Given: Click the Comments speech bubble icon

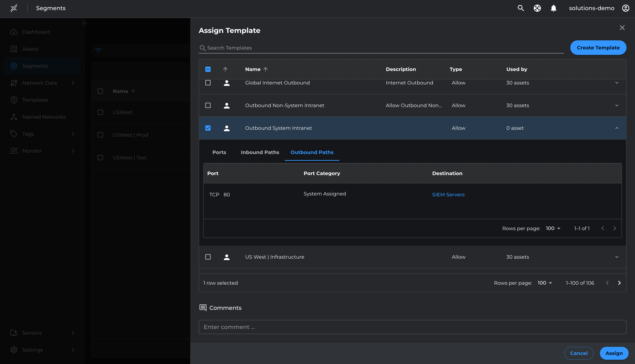Looking at the screenshot, I should point(203,308).
